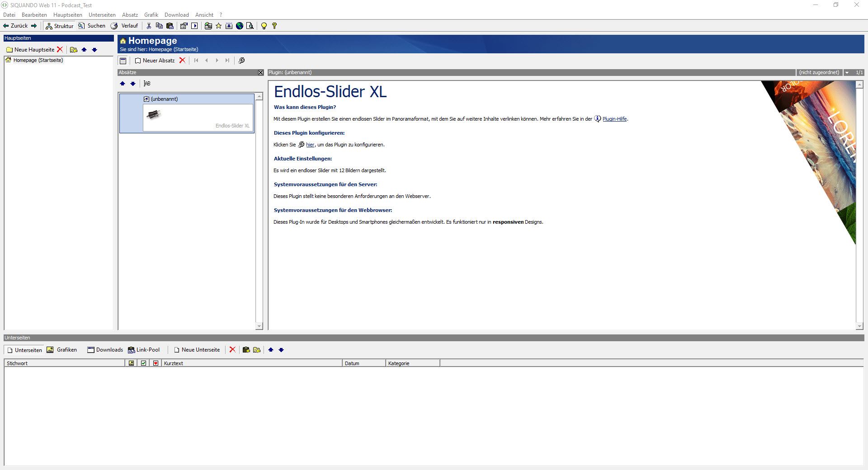Click the yellow star icon in toolbar
Screen dimensions: 868x470
click(219, 26)
